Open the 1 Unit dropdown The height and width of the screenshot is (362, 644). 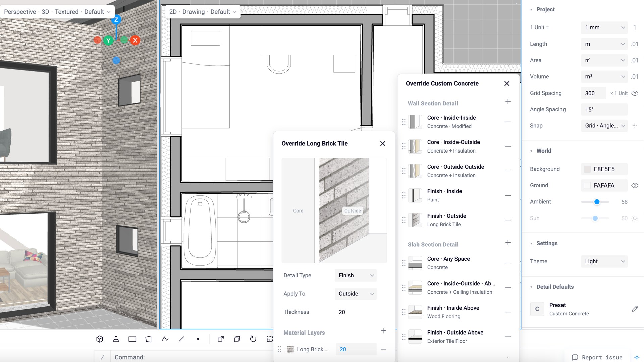click(604, 27)
